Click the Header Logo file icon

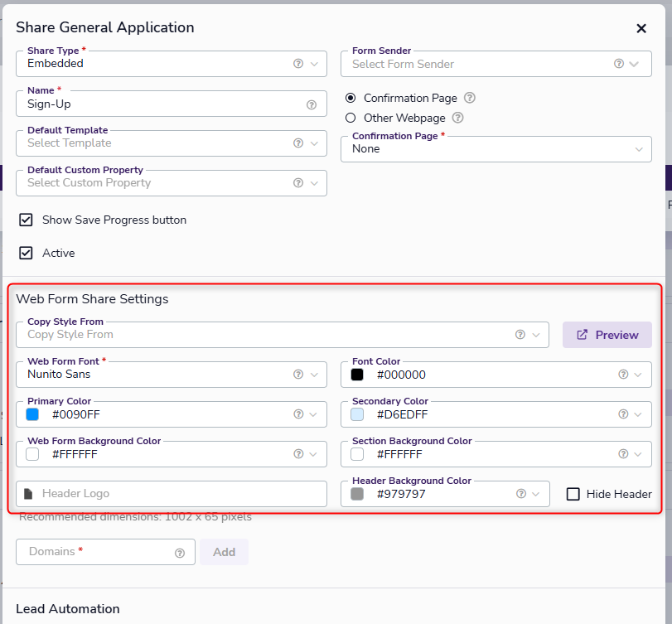pyautogui.click(x=28, y=494)
